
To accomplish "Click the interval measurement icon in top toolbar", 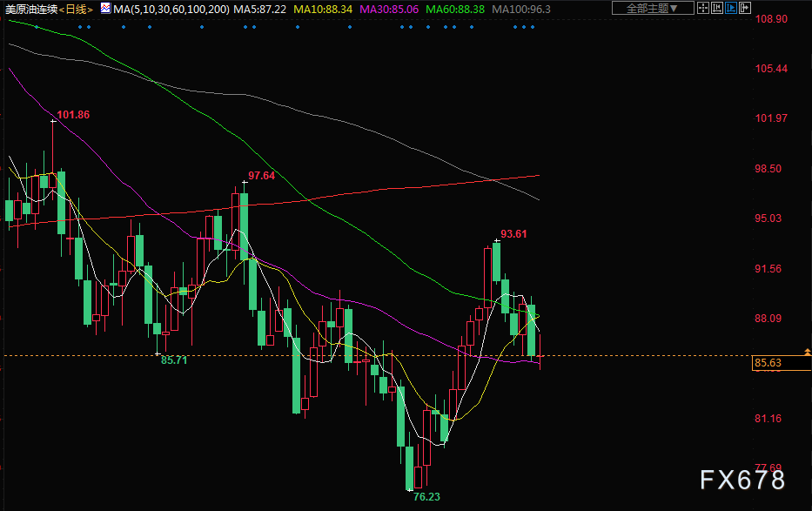I will (717, 9).
